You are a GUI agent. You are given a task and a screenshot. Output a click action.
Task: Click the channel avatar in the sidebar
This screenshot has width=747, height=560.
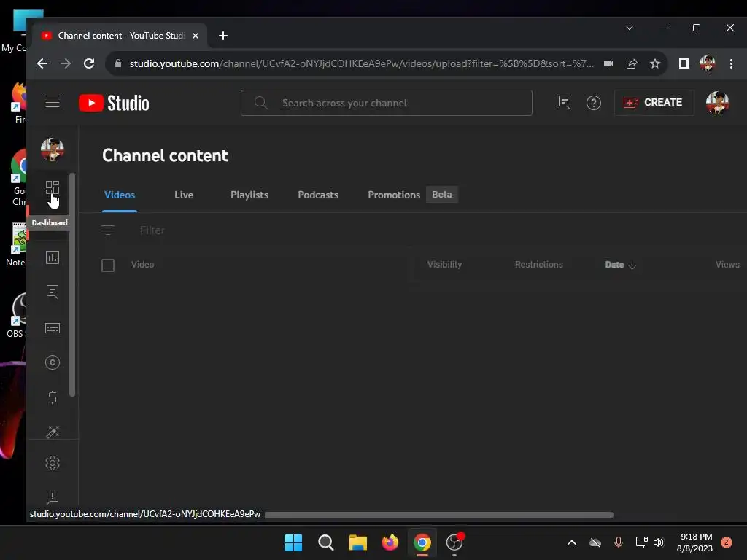coord(53,149)
